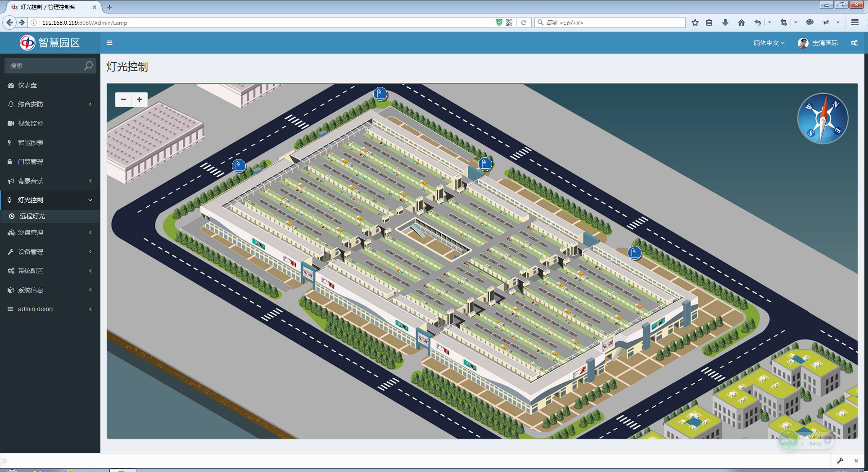Click the undo arrow toolbar icon

click(758, 23)
